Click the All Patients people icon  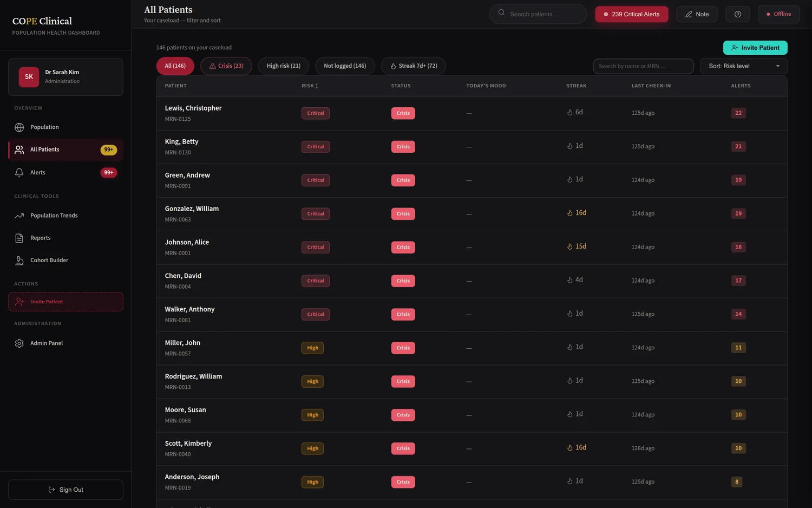pyautogui.click(x=19, y=150)
